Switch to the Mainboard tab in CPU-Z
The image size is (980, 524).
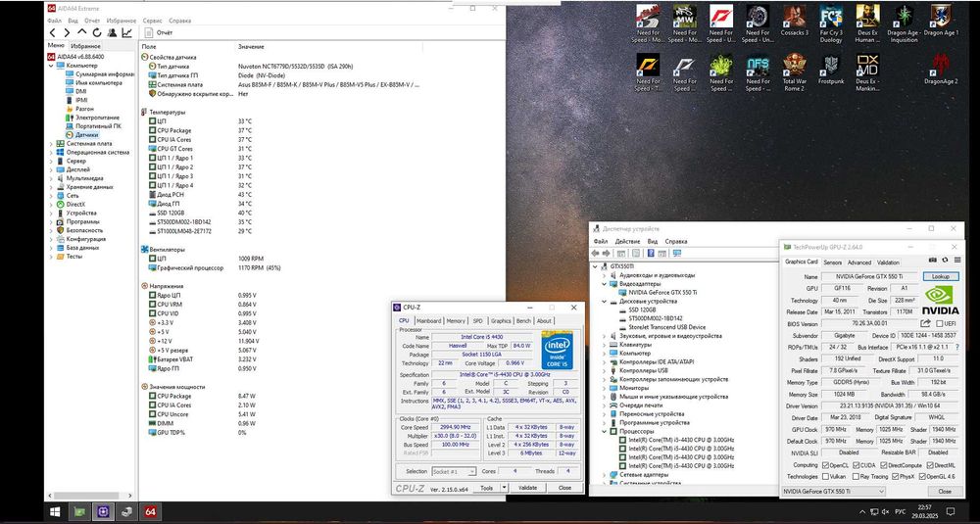click(x=429, y=320)
